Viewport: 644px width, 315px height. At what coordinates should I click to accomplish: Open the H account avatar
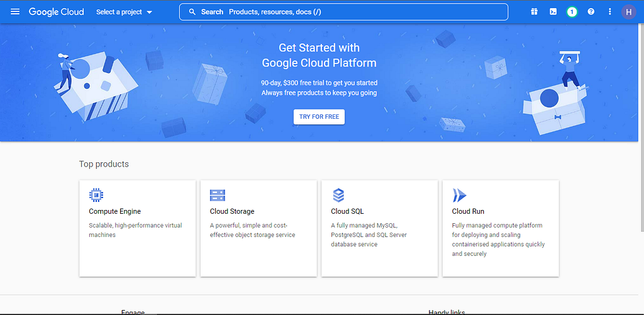(628, 12)
